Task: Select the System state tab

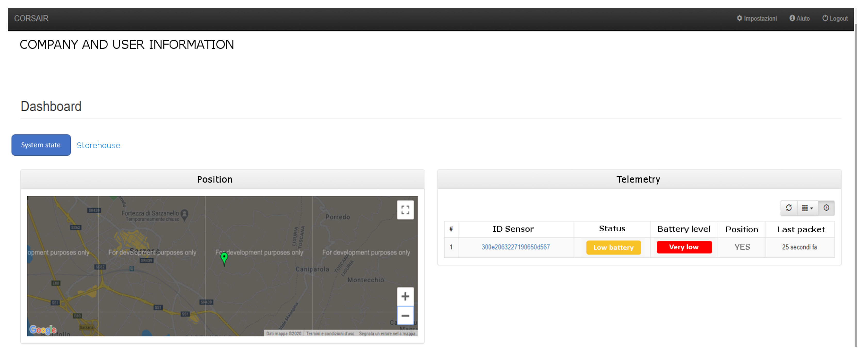Action: coord(41,145)
